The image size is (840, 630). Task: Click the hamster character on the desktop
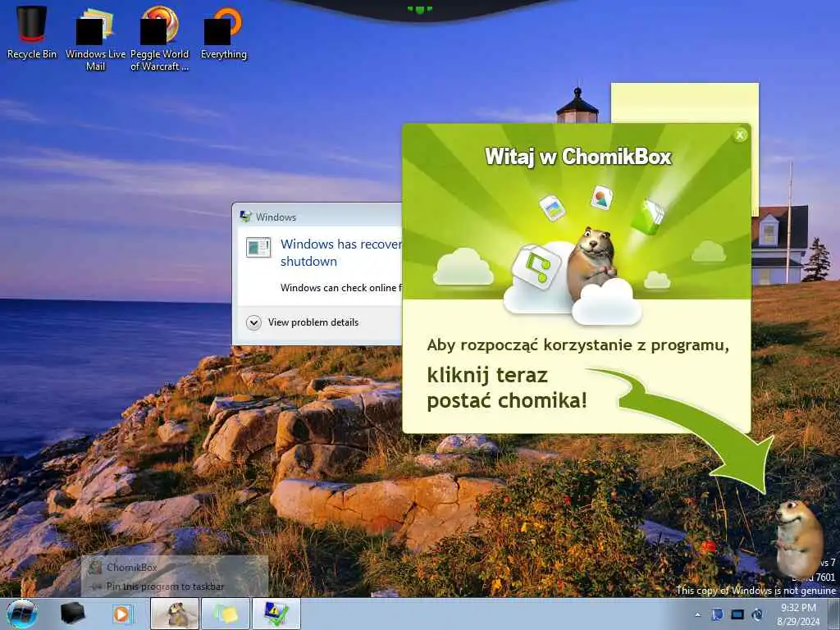pos(798,538)
